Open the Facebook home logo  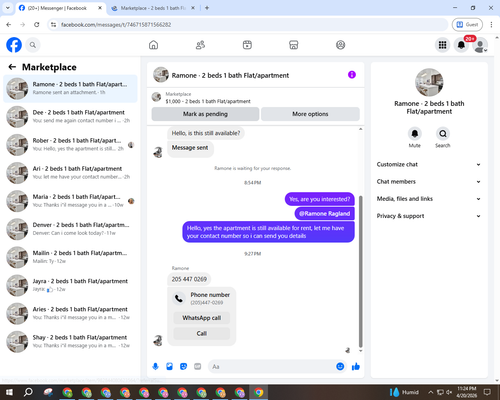tap(14, 45)
